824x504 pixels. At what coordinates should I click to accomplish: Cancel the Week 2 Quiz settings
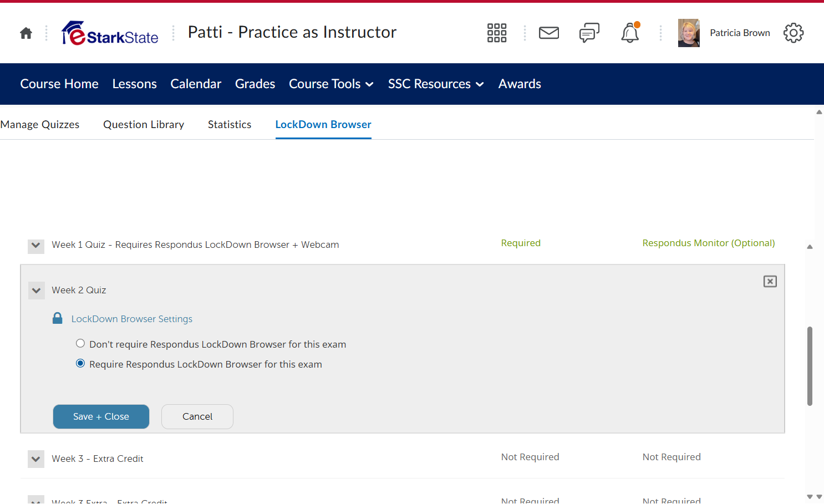197,416
